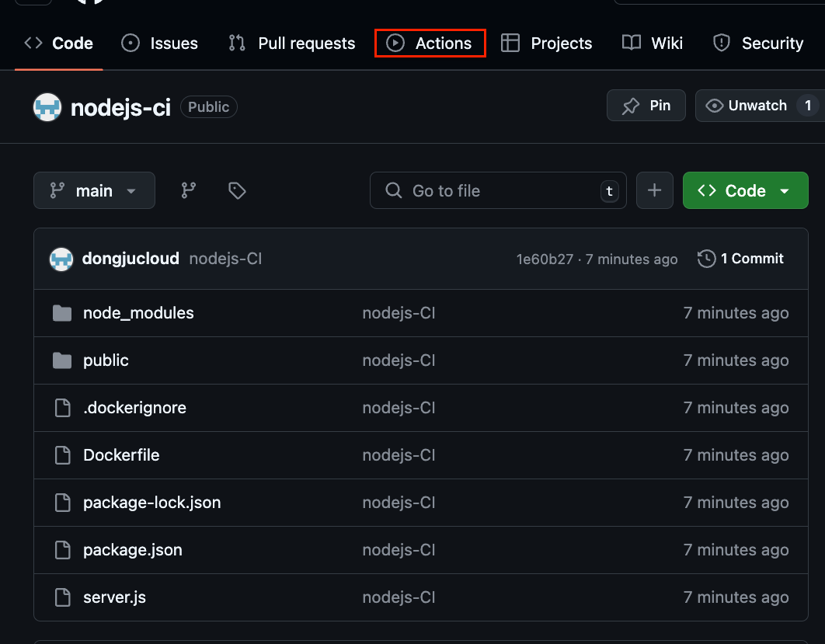
Task: Click the file icon beside Dockerfile
Action: (63, 455)
